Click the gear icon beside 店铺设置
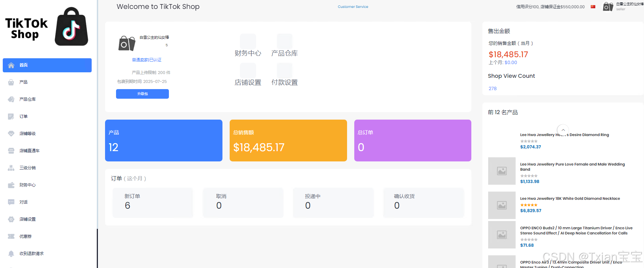Viewport: 644px width, 268px height. [x=11, y=219]
